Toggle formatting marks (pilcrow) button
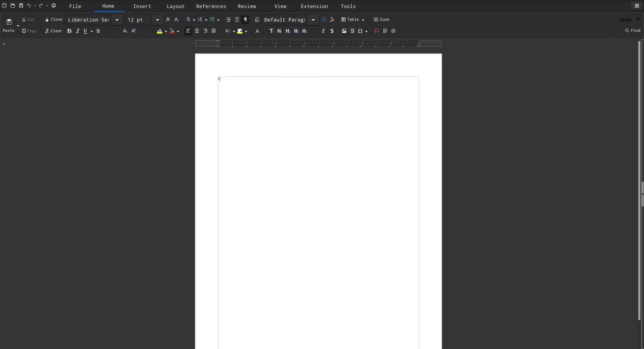This screenshot has width=644, height=349. (245, 20)
